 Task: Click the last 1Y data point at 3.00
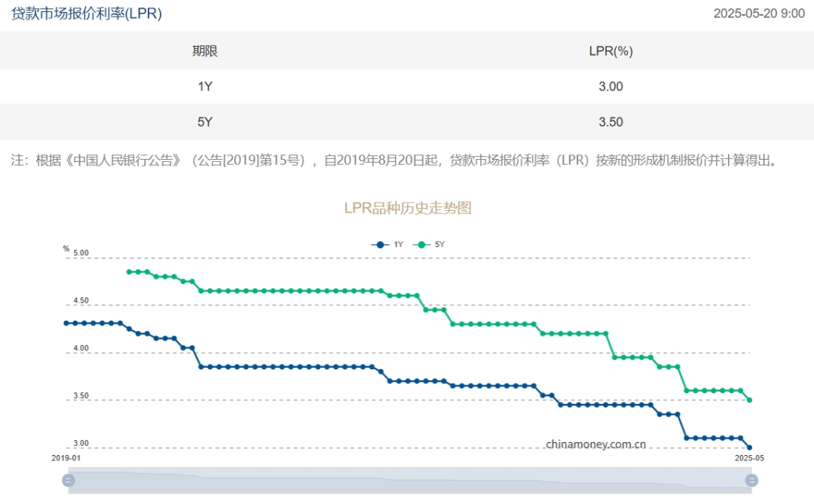749,447
